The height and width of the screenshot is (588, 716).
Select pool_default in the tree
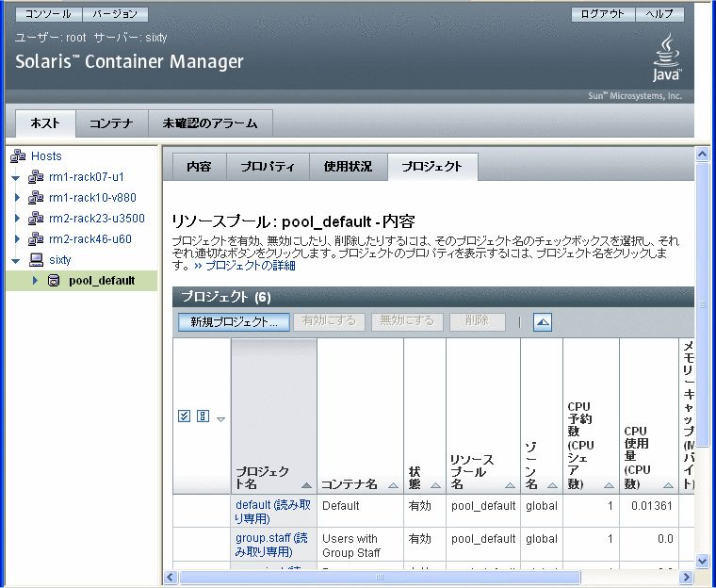[x=102, y=281]
